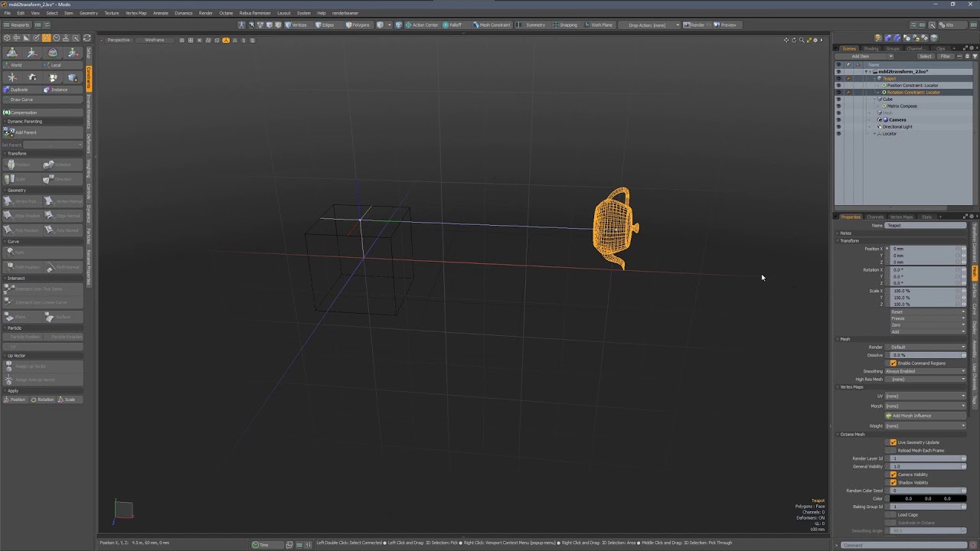This screenshot has height=551, width=980.
Task: Toggle Teapot visibility eye
Action: point(838,78)
